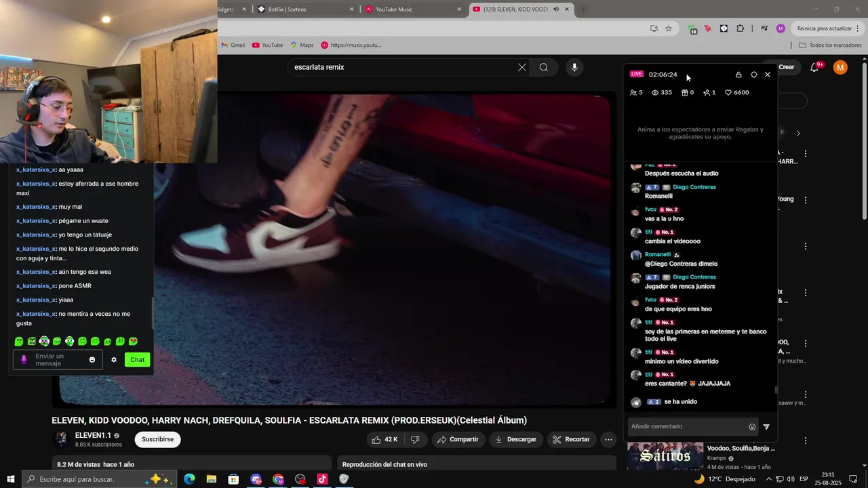
Task: Click the red Tp extension icon
Action: point(707,28)
